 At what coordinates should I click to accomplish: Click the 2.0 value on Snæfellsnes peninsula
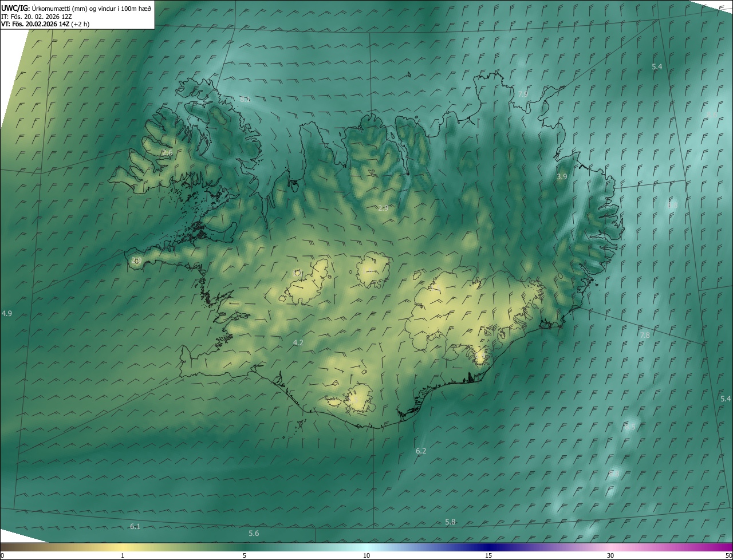click(136, 261)
